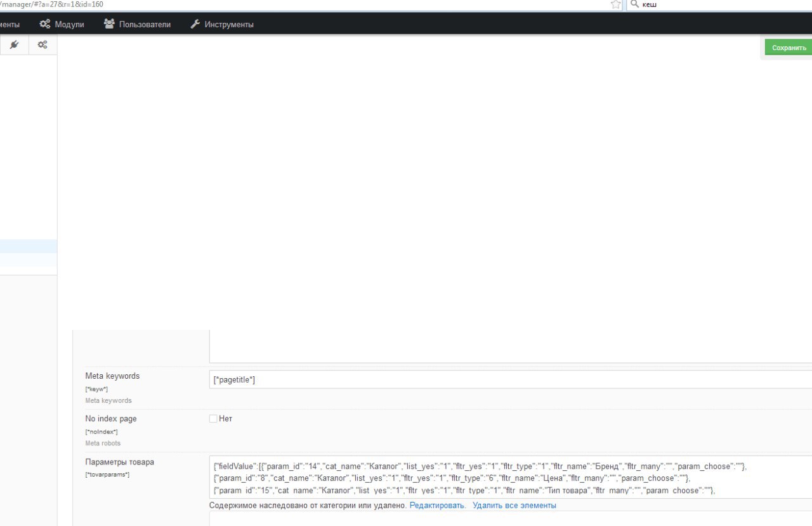Open the Инструменты menu

point(222,24)
